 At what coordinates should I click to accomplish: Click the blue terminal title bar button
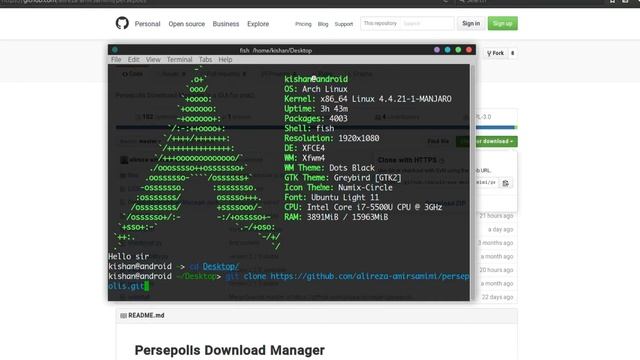[448, 50]
